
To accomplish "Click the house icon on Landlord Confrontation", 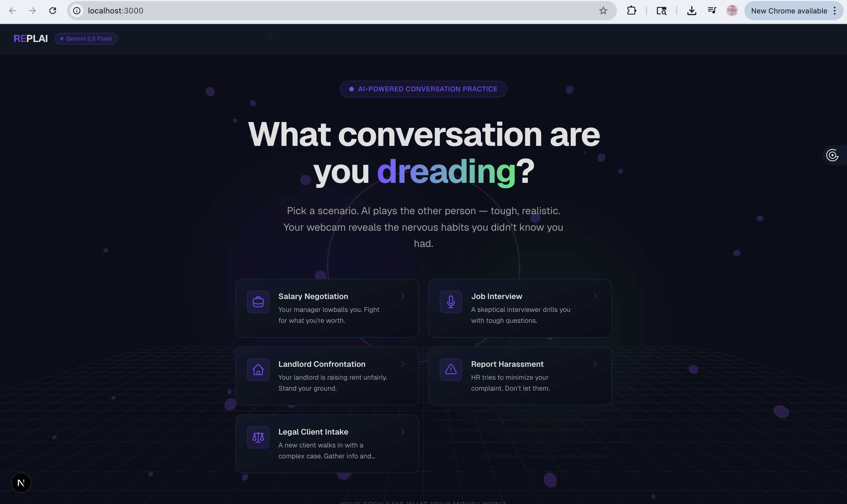I will tap(258, 370).
